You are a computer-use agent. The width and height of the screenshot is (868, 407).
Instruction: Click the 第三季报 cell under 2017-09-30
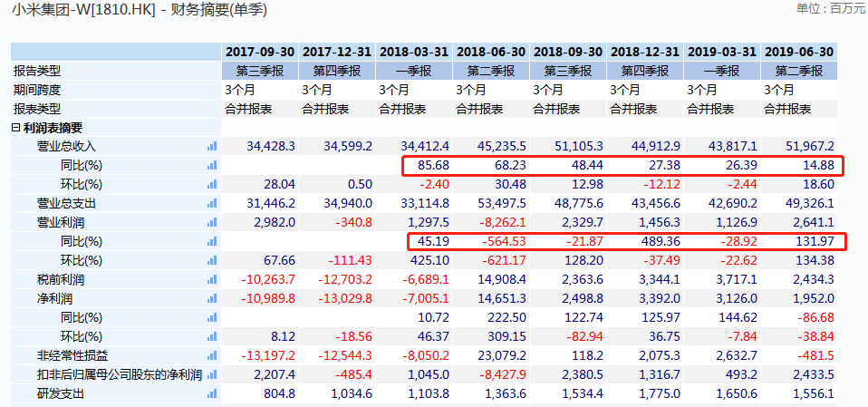point(260,71)
